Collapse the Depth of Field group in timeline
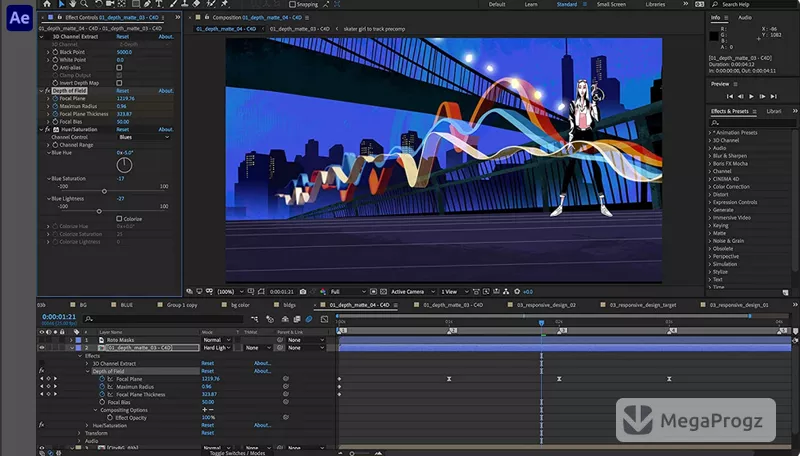This screenshot has width=800, height=456. point(88,371)
